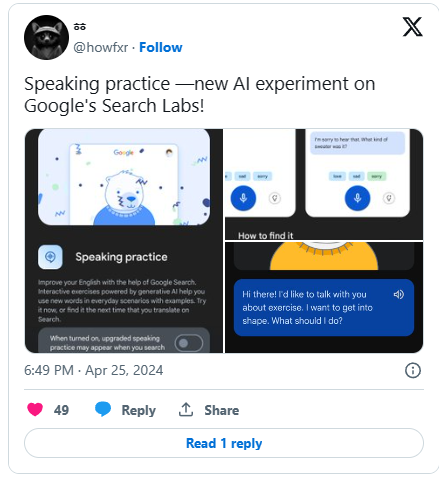Click the blue reply bubble icon
Screen dimensions: 448x478
click(x=103, y=409)
